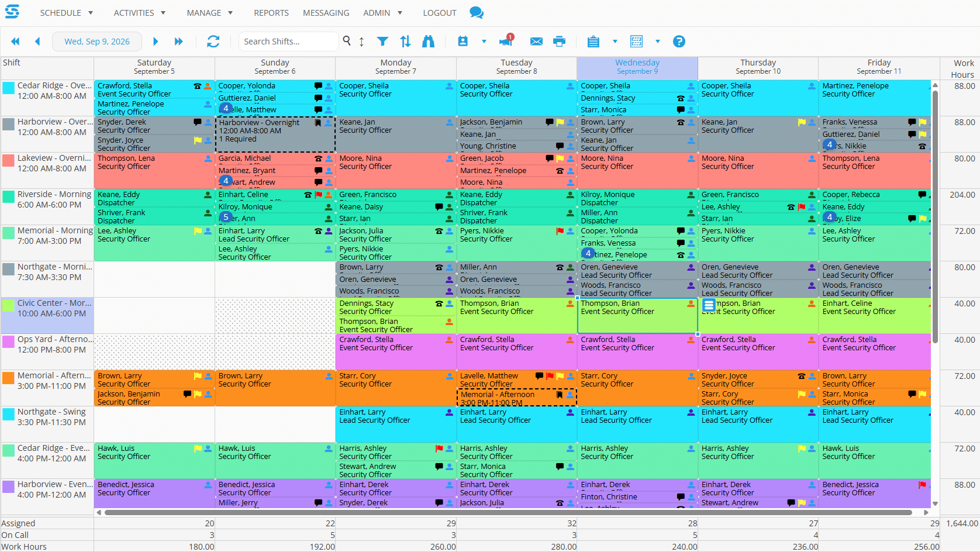Print the schedule
980x552 pixels.
point(560,42)
